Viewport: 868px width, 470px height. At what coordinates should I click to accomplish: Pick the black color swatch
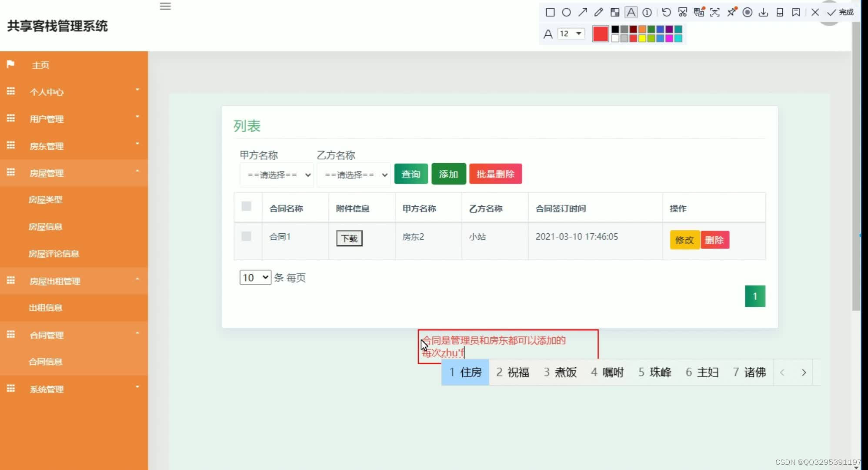coord(615,29)
